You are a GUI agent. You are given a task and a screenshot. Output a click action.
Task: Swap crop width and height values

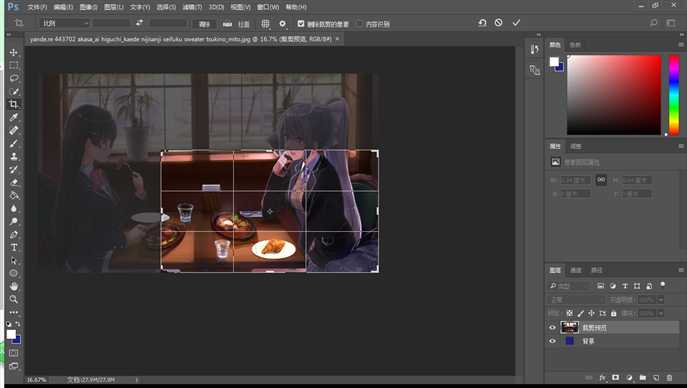pos(139,23)
